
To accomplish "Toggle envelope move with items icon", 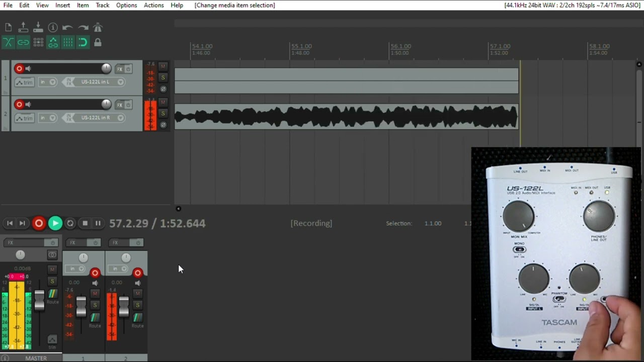I will click(x=53, y=43).
